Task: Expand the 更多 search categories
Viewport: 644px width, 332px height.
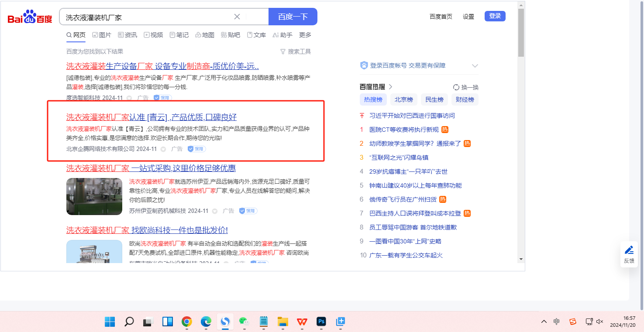Action: tap(305, 35)
